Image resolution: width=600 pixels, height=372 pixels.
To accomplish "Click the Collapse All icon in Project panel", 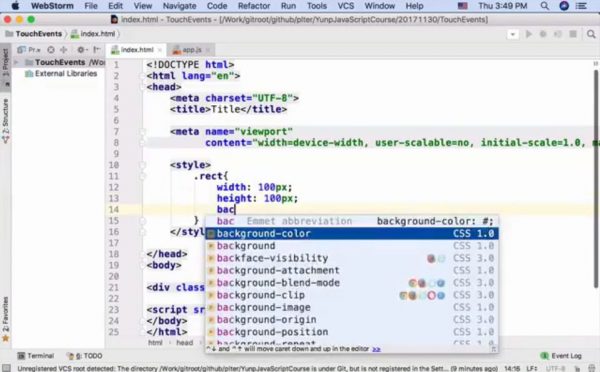I will pyautogui.click(x=64, y=50).
